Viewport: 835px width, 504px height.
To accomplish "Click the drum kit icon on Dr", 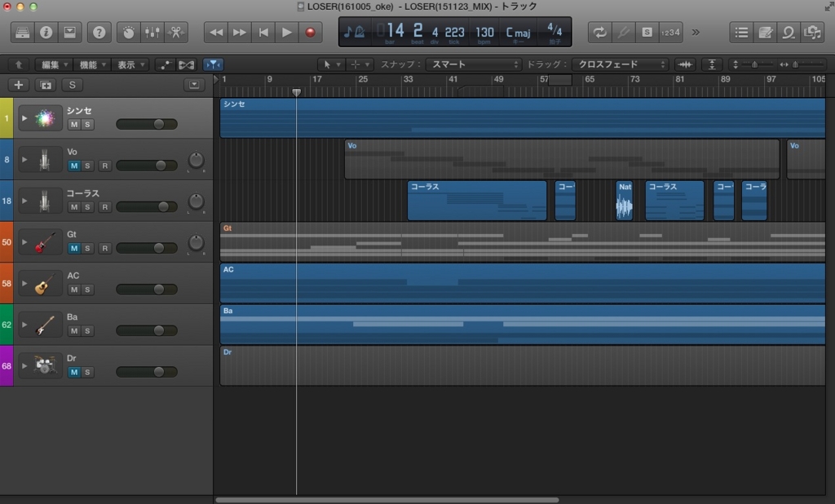I will [45, 366].
